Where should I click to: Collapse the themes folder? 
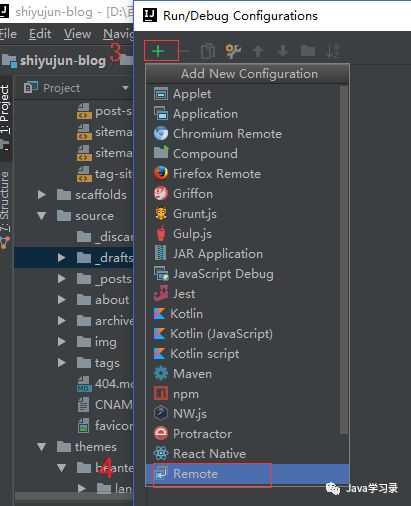point(42,447)
